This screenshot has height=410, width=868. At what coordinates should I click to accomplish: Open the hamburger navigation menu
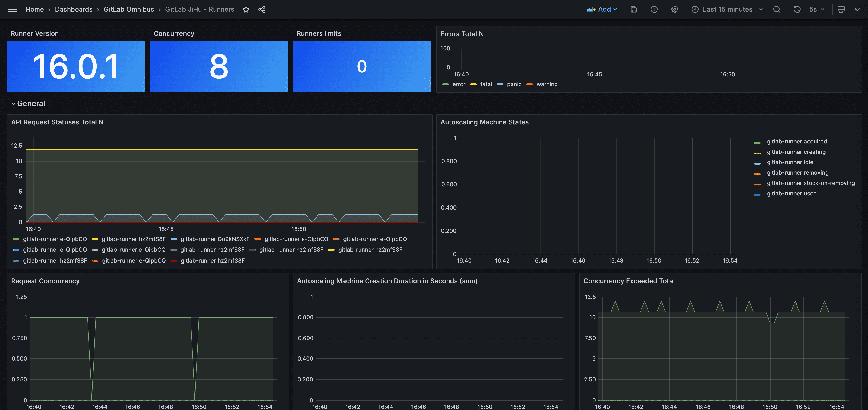(13, 10)
